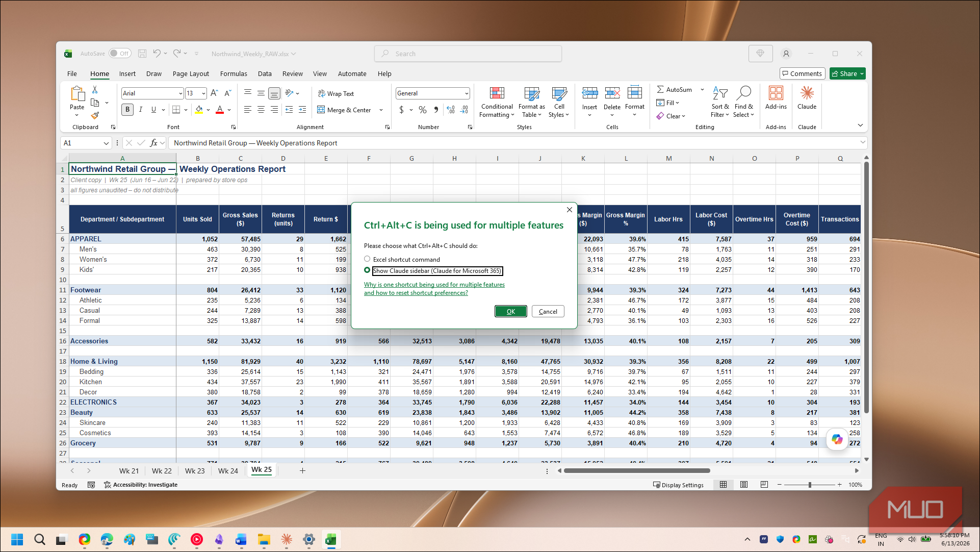This screenshot has width=980, height=552.
Task: Open Conditional Formatting menu
Action: tap(497, 103)
